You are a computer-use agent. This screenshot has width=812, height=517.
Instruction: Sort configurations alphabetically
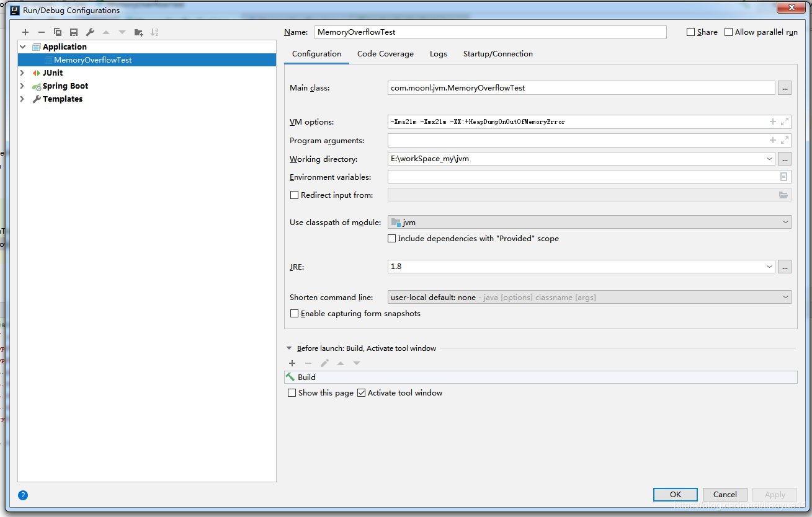click(154, 32)
